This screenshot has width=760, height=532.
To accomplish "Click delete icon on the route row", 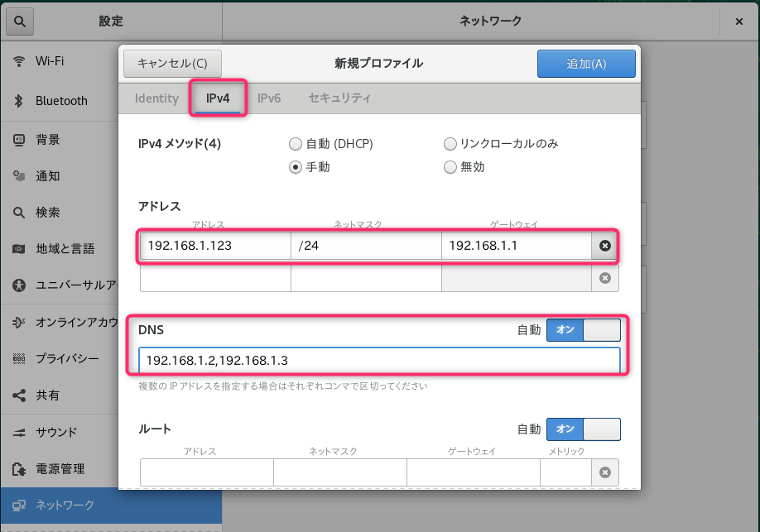I will tap(605, 472).
